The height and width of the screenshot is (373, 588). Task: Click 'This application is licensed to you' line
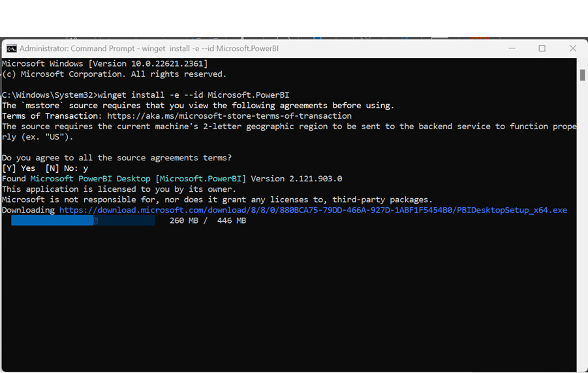pyautogui.click(x=119, y=189)
